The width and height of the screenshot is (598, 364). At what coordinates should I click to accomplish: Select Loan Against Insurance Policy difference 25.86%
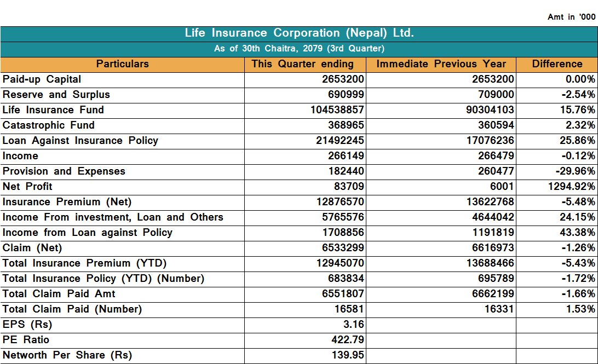pyautogui.click(x=578, y=141)
